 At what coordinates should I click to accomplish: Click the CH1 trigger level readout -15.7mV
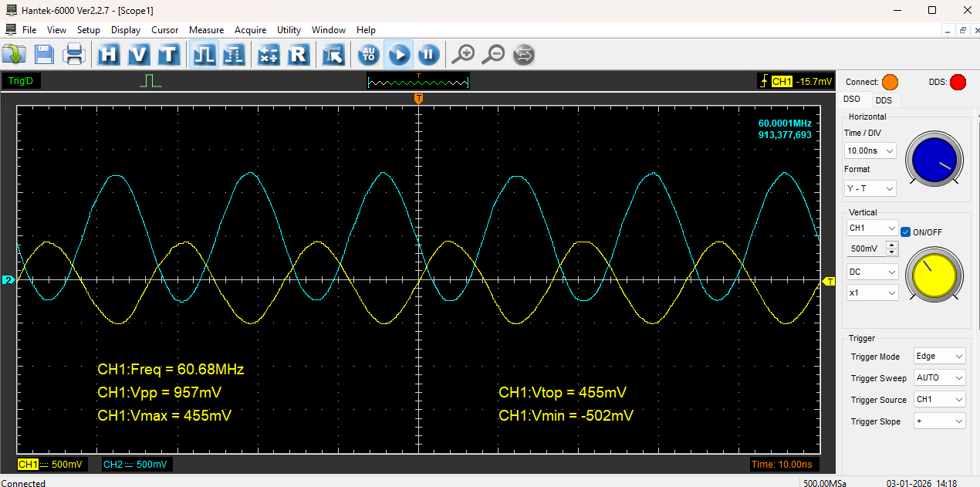(x=796, y=81)
